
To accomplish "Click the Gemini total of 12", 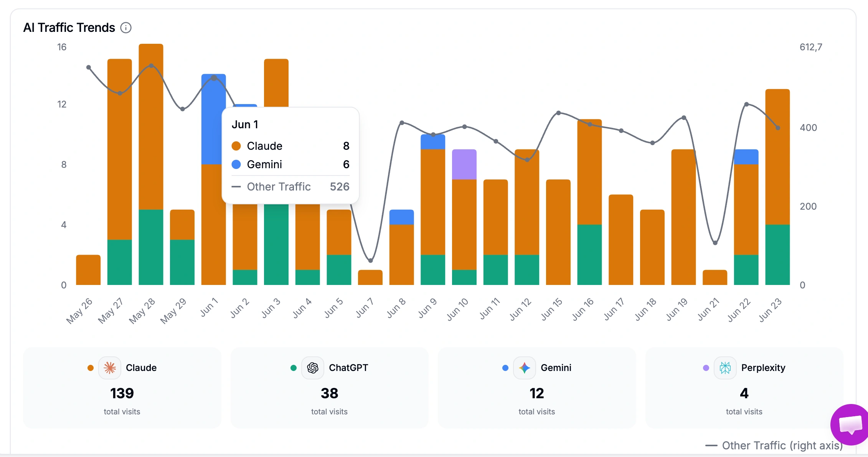I will [537, 393].
